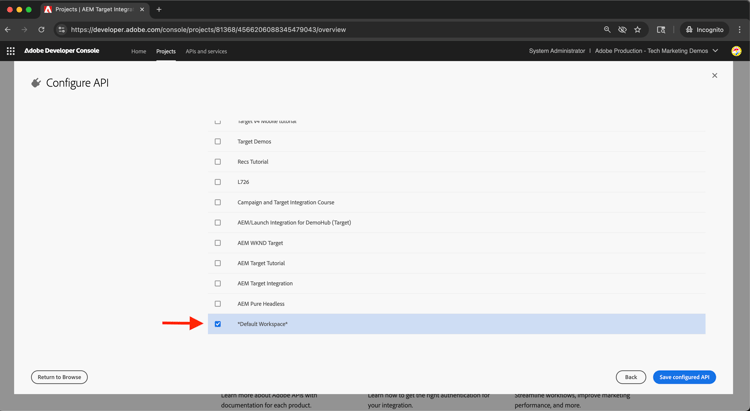This screenshot has width=750, height=411.
Task: Click the AEM Pure Headless label
Action: (x=261, y=304)
